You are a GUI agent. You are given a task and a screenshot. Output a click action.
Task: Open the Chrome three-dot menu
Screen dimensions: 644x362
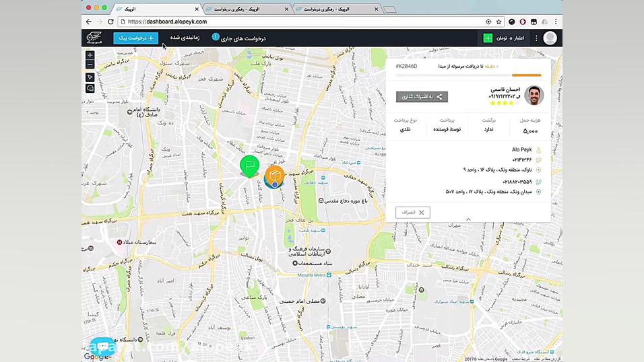556,22
